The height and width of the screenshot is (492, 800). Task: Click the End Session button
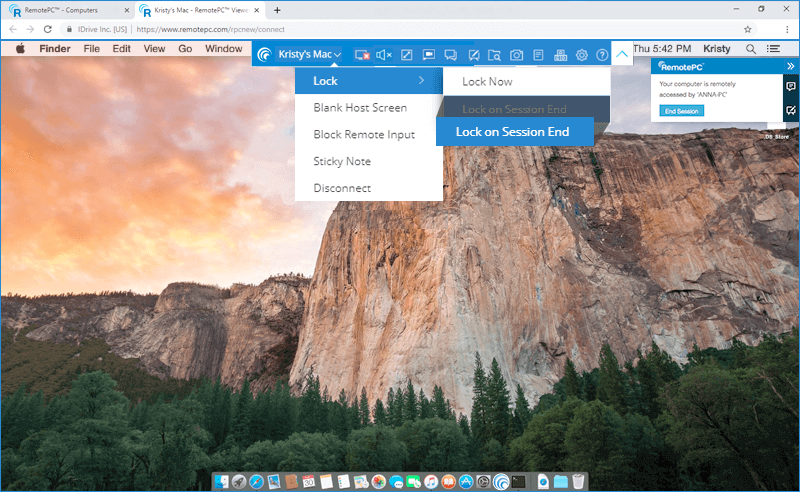[682, 110]
